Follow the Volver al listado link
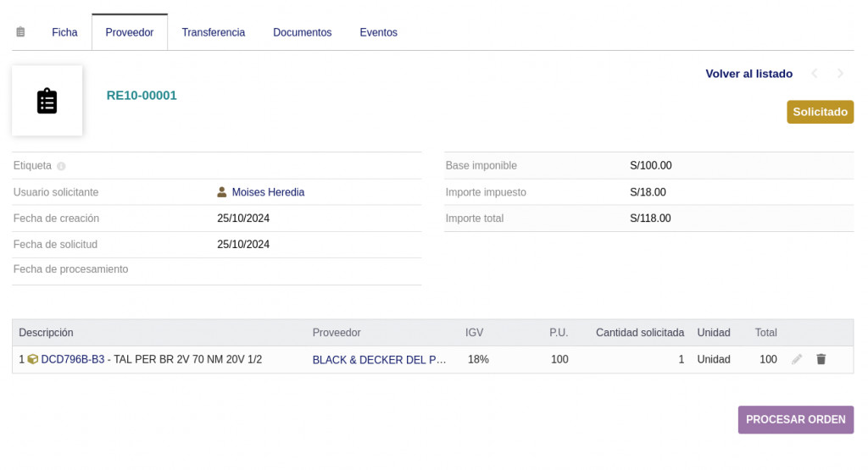The width and height of the screenshot is (868, 470). coord(748,74)
